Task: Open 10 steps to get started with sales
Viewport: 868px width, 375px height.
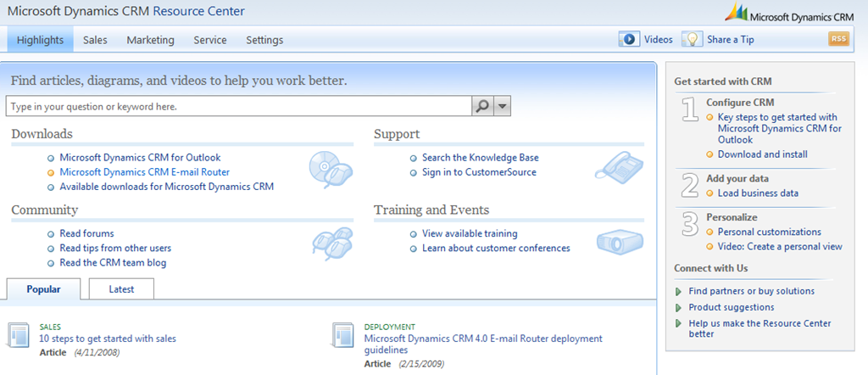Action: pos(108,338)
